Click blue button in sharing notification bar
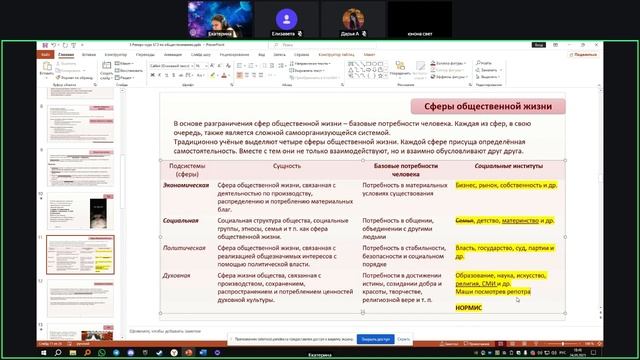The height and width of the screenshot is (360, 640). [x=376, y=339]
